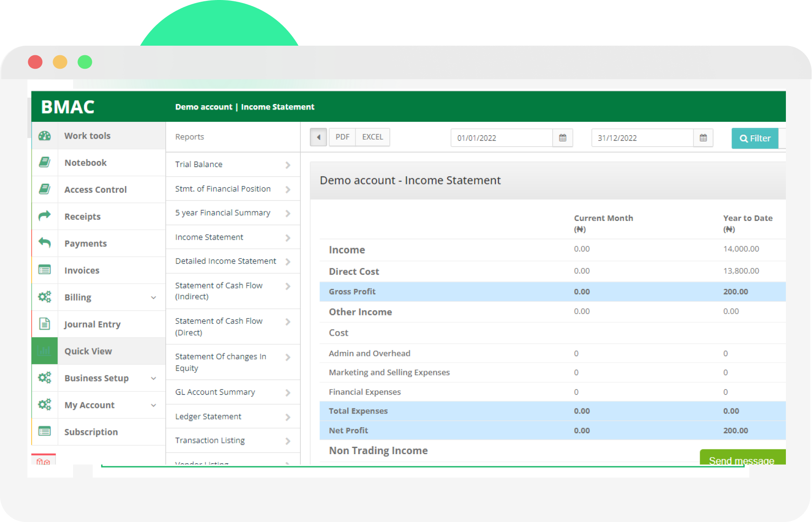Open the Send message chat widget
The width and height of the screenshot is (812, 522).
(x=742, y=459)
